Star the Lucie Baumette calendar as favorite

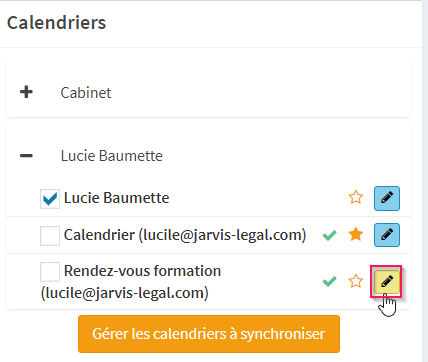pos(356,197)
